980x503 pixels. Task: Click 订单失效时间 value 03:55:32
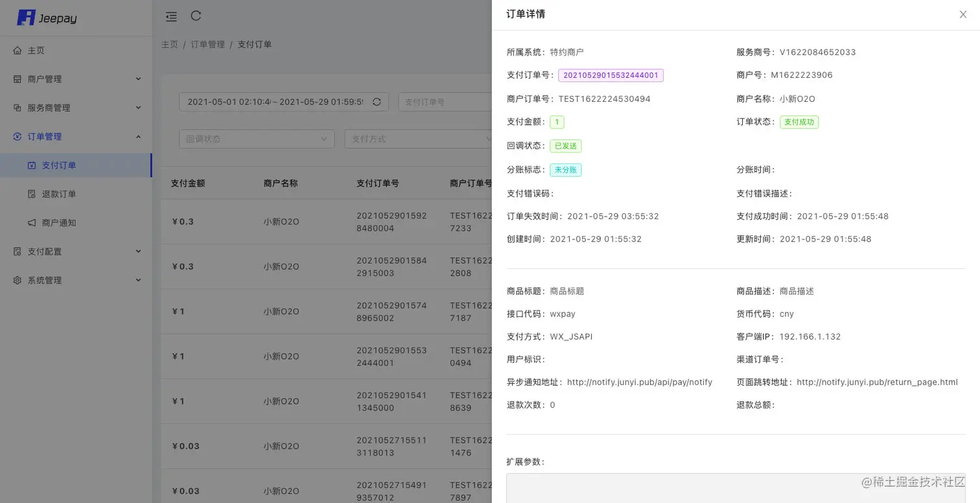tap(613, 216)
